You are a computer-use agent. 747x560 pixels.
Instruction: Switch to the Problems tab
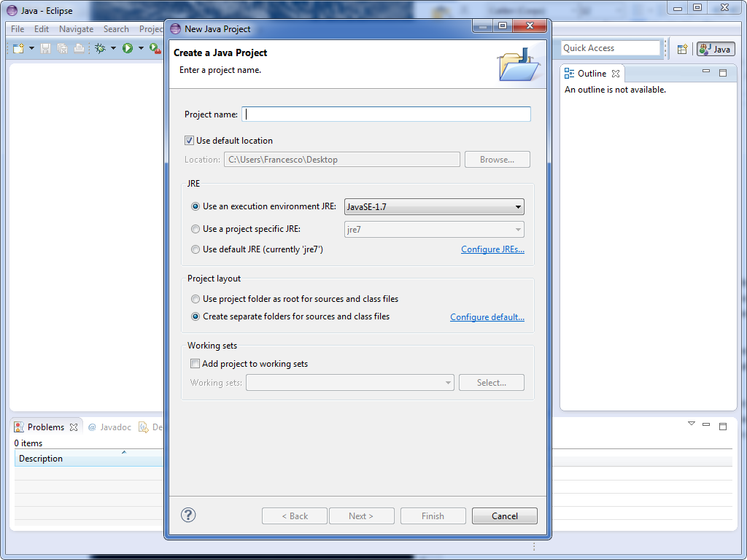click(x=46, y=427)
